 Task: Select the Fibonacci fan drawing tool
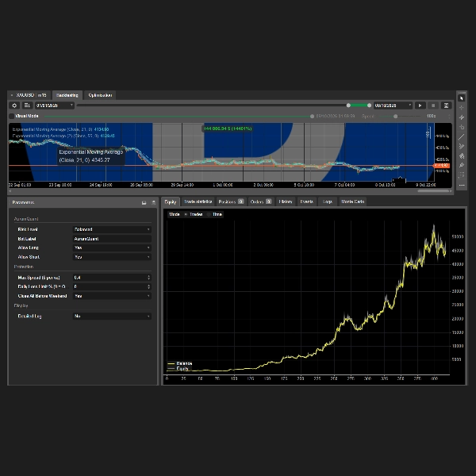[x=462, y=156]
